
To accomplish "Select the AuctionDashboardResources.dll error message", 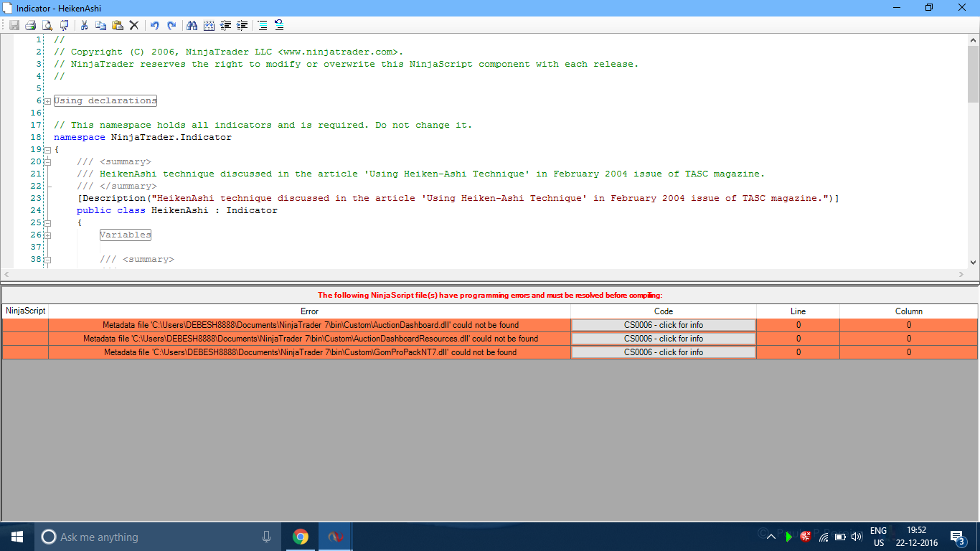I will pyautogui.click(x=310, y=339).
